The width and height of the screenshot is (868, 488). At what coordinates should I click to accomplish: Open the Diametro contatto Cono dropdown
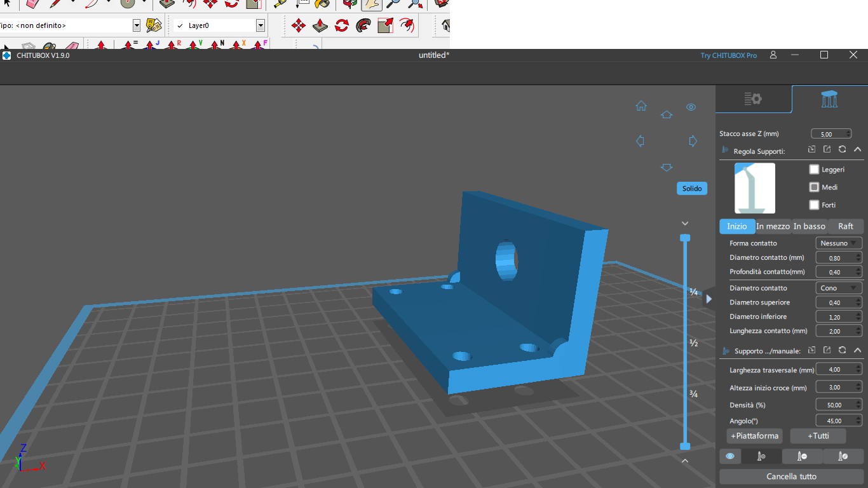click(x=839, y=288)
